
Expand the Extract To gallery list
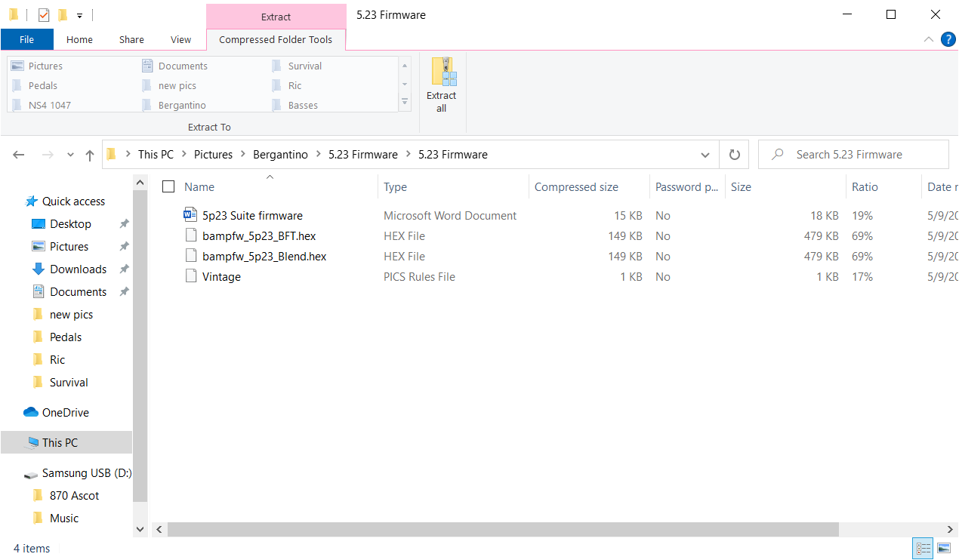405,102
